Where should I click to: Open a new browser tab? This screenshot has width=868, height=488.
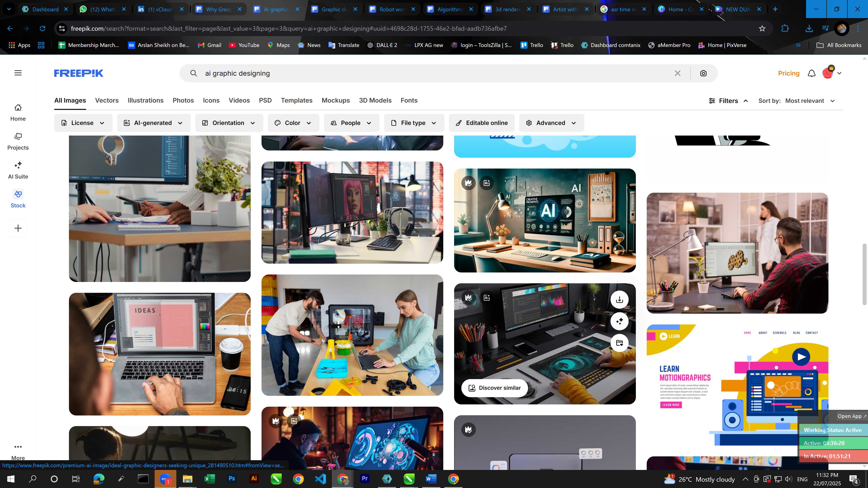click(775, 9)
